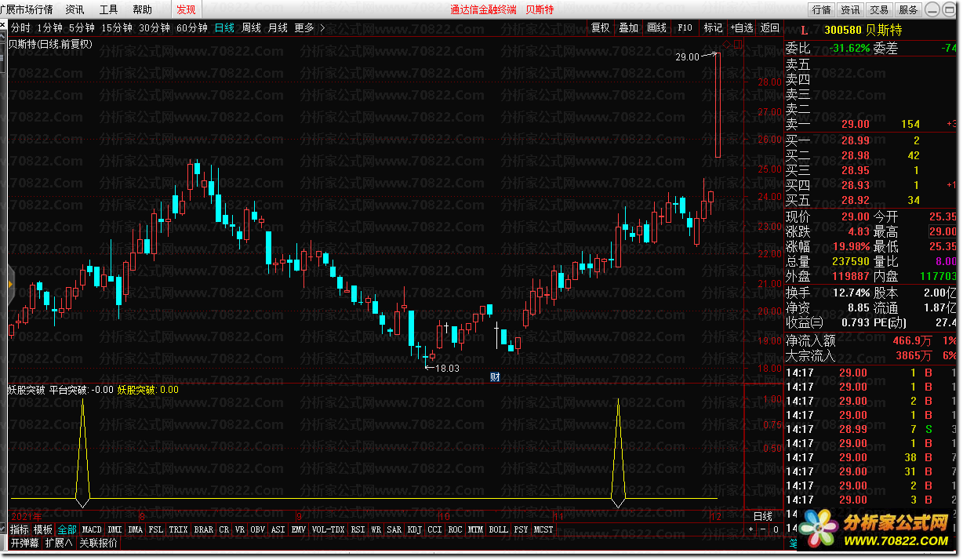Click the 卖一 ask price 29.00
Viewport: 963px width, 560px height.
(x=856, y=124)
